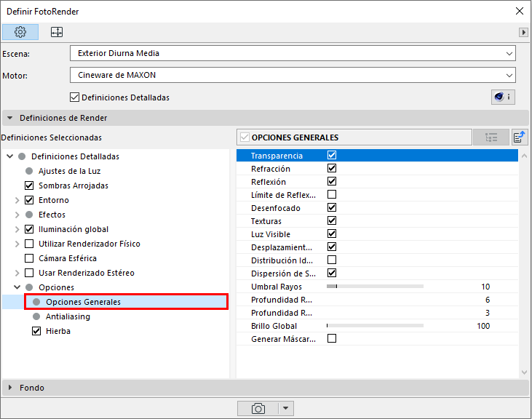
Task: Toggle the Desenfocado checkbox
Action: tap(332, 207)
